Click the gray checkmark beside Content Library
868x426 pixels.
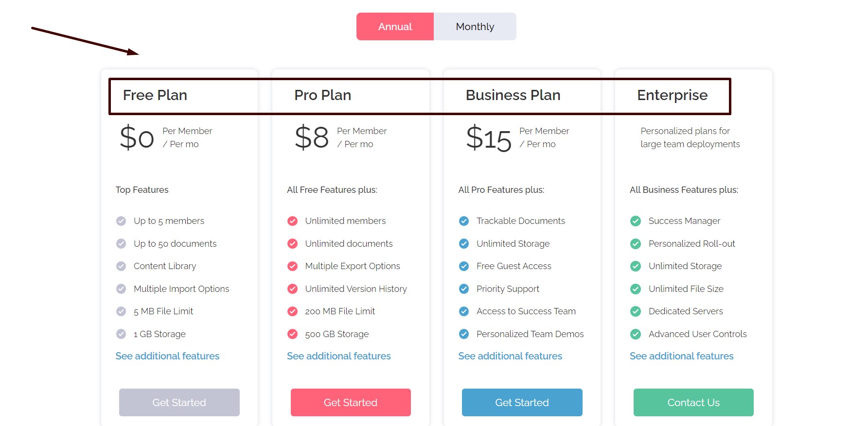coord(121,266)
